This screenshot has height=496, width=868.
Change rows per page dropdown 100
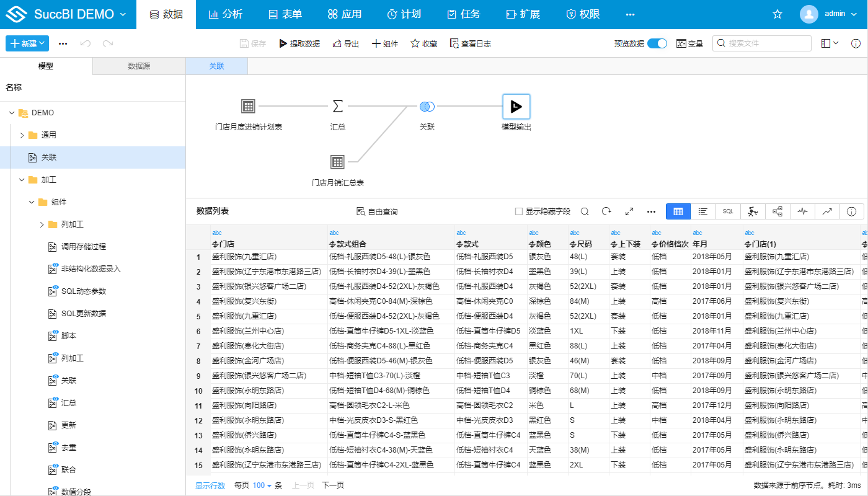tap(262, 485)
